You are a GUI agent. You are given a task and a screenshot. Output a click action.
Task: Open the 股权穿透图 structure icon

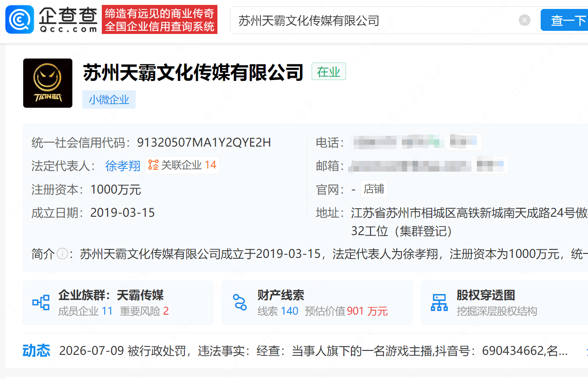click(439, 303)
